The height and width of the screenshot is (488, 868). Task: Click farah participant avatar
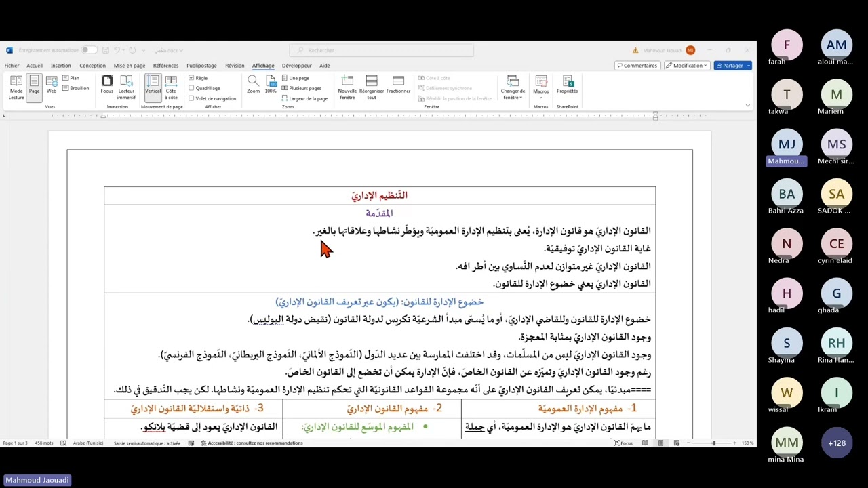787,45
